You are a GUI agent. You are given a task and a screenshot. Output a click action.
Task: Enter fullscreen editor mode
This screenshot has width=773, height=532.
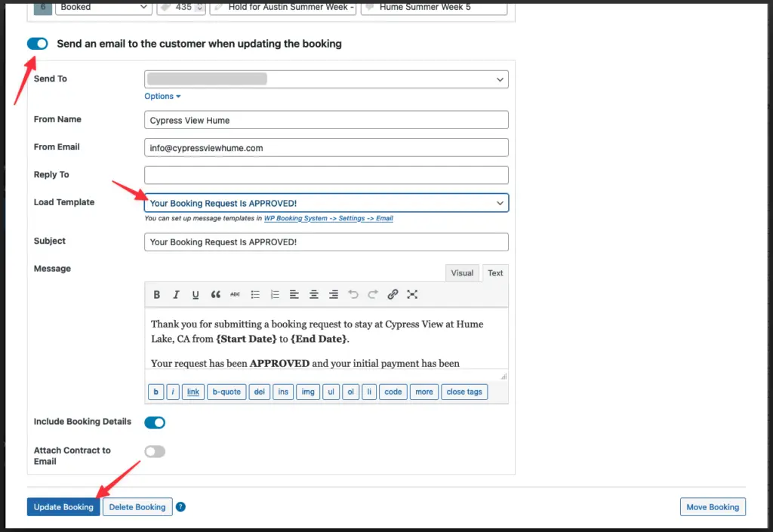click(x=412, y=294)
